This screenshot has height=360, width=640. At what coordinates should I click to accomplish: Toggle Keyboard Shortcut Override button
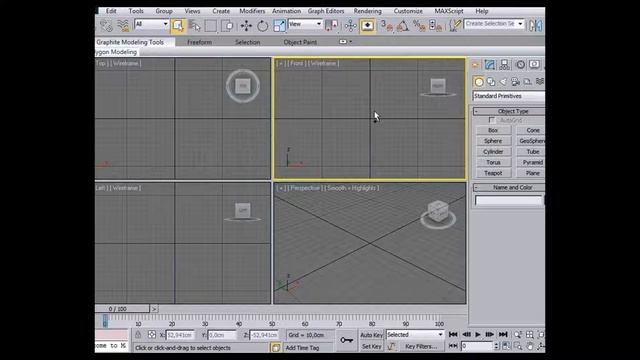point(367,26)
